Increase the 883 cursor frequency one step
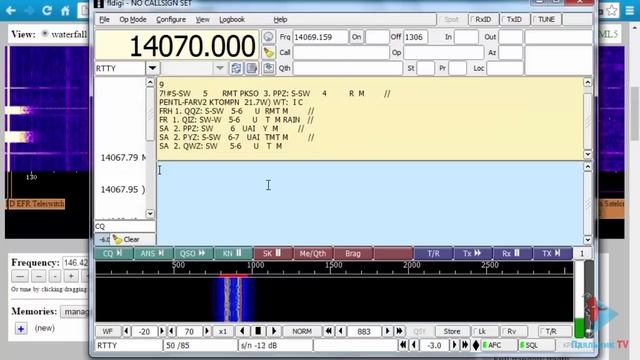640x360 pixels. pyautogui.click(x=387, y=331)
